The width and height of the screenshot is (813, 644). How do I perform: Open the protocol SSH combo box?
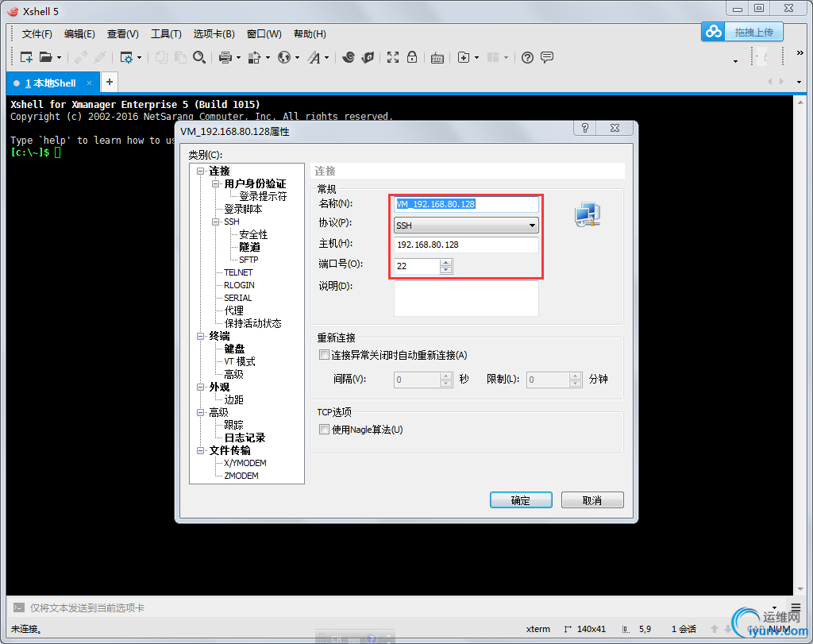pyautogui.click(x=466, y=225)
